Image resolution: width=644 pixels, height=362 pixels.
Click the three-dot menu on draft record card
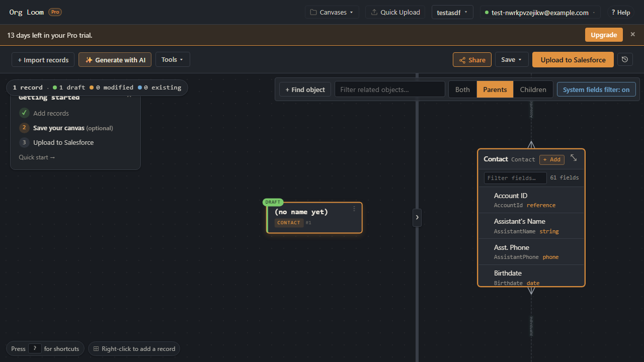tap(354, 209)
